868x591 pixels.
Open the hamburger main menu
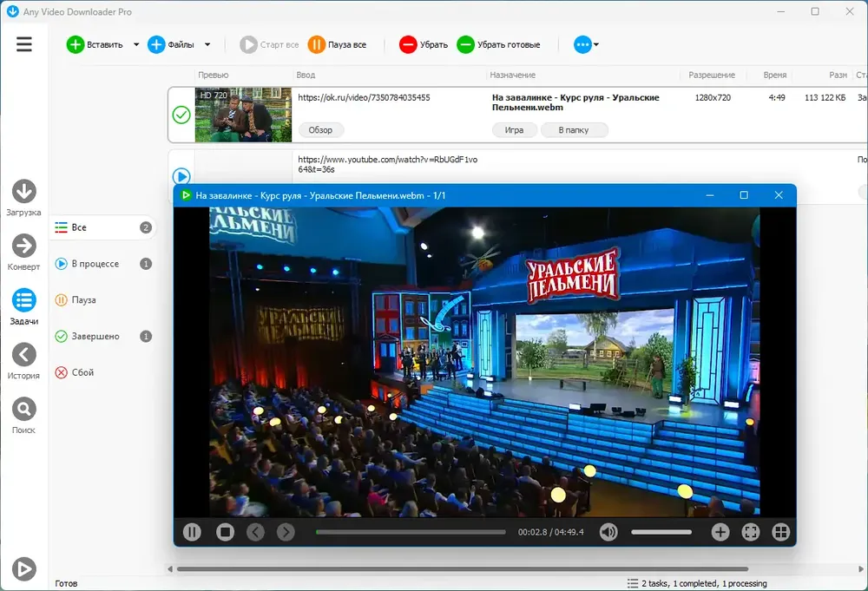tap(23, 44)
